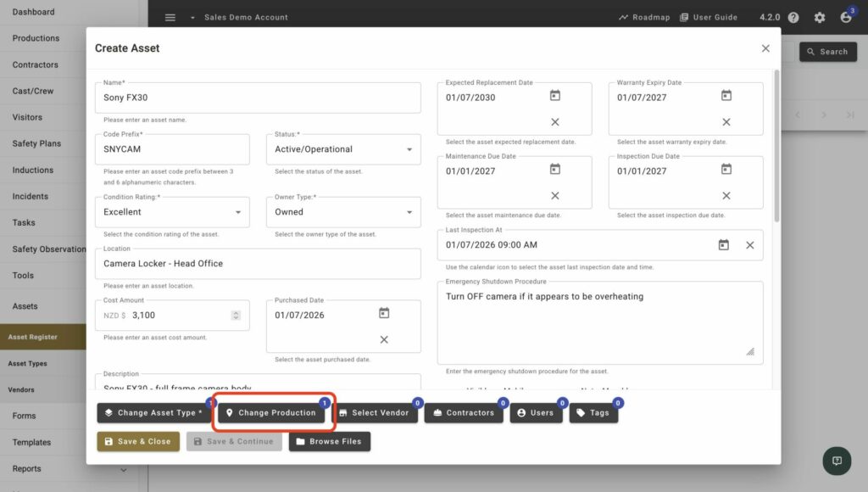The image size is (868, 492).
Task: Open the user account avatar icon
Action: [x=846, y=17]
